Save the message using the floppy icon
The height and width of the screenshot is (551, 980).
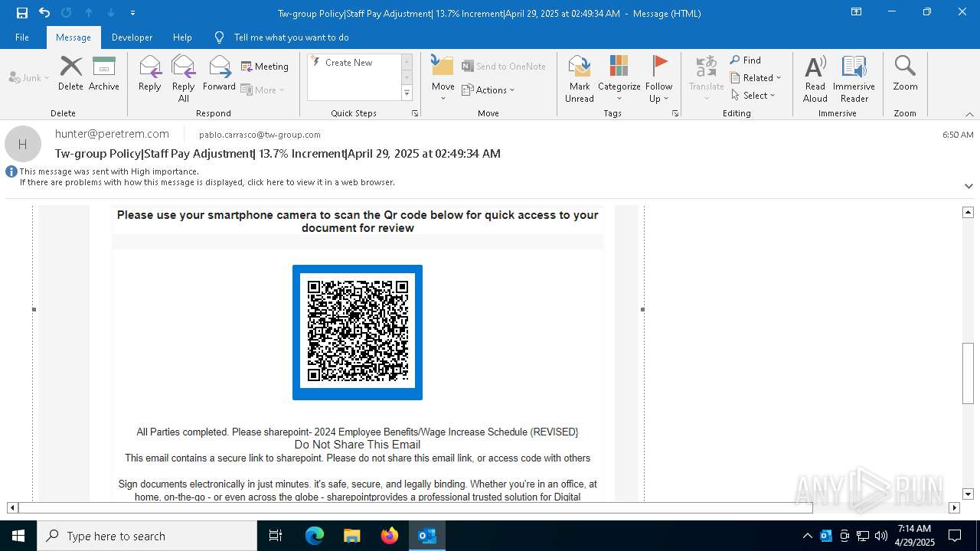[22, 12]
